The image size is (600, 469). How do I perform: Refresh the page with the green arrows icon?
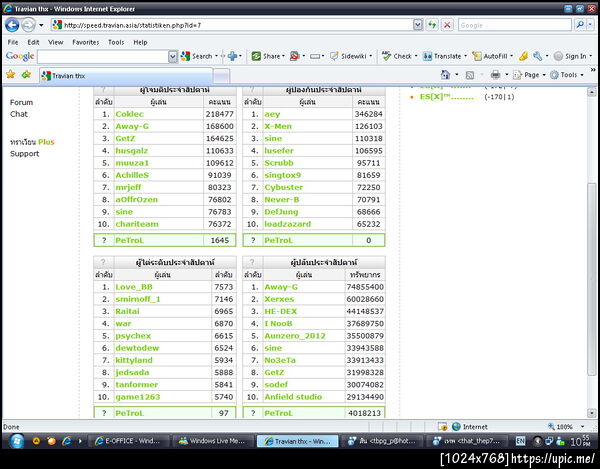[x=432, y=25]
